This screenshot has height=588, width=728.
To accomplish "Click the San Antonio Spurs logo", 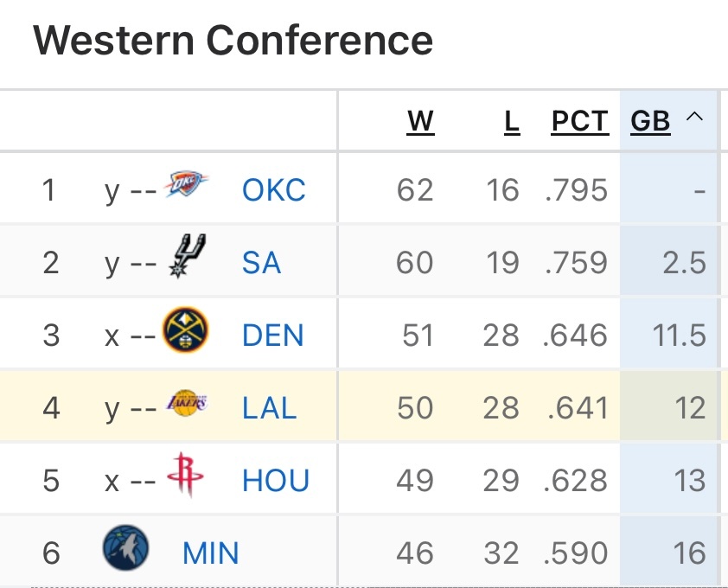I will coord(188,257).
